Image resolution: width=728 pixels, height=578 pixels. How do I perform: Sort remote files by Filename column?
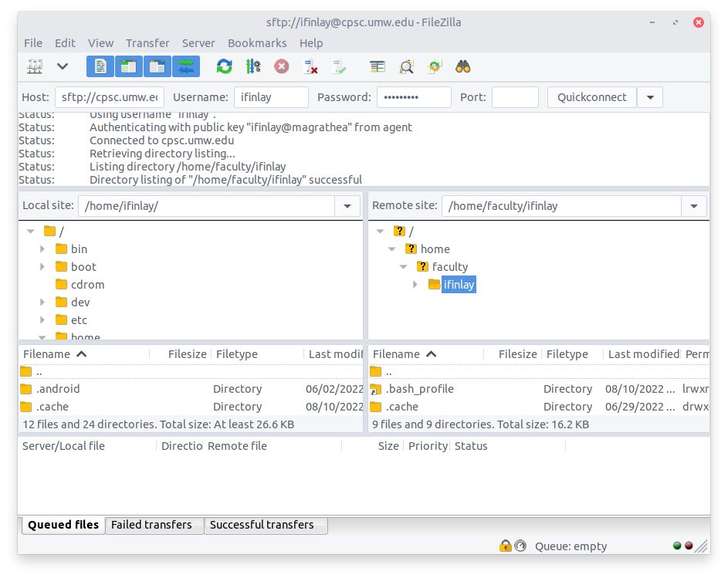426,354
